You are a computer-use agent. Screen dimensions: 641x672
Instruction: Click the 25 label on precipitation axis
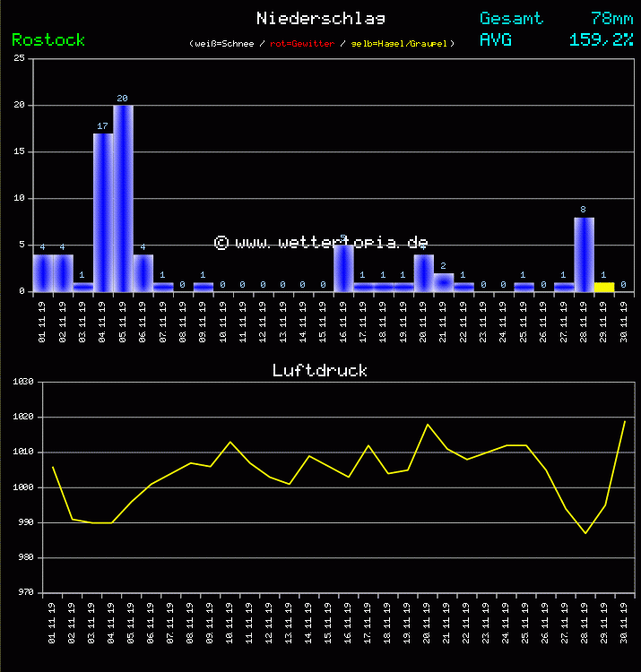click(x=18, y=59)
